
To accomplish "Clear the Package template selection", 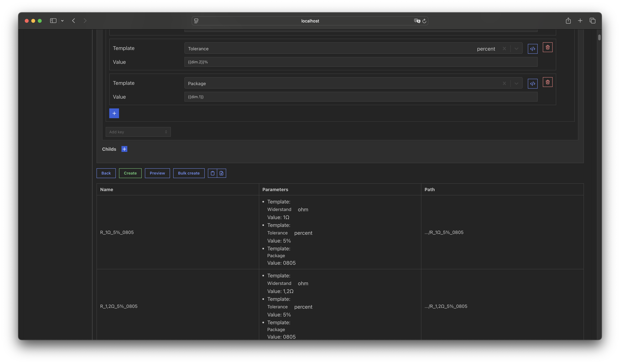I will pos(504,84).
